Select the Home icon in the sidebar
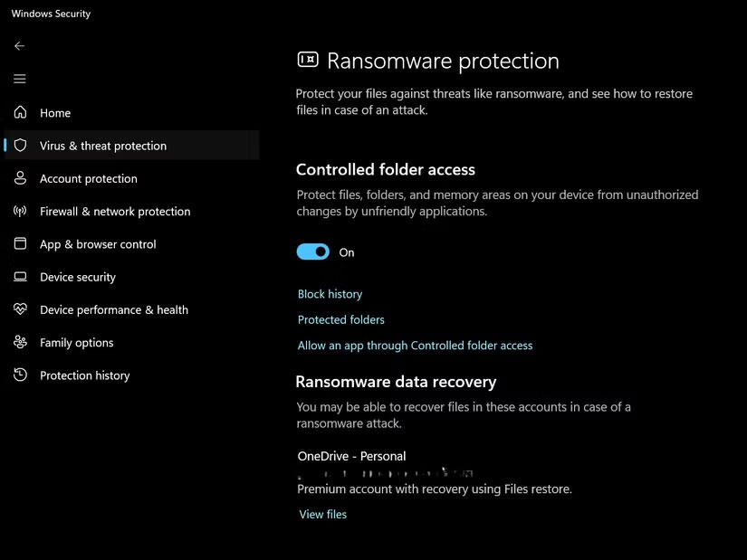The width and height of the screenshot is (747, 560). pos(19,112)
